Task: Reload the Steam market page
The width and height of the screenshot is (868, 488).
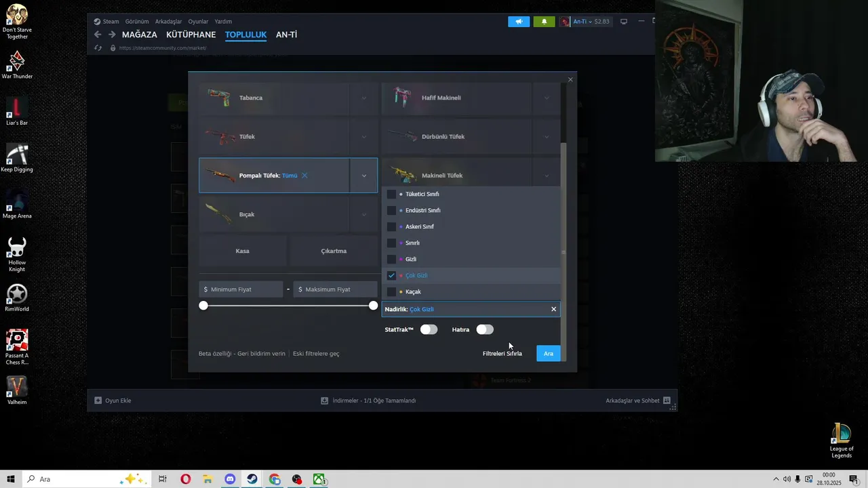Action: tap(98, 48)
